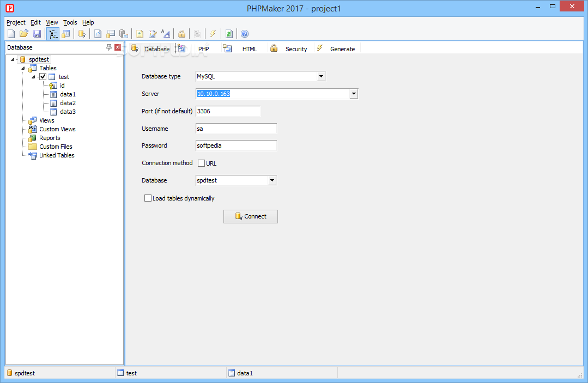Select the data1 field in tree

(68, 94)
